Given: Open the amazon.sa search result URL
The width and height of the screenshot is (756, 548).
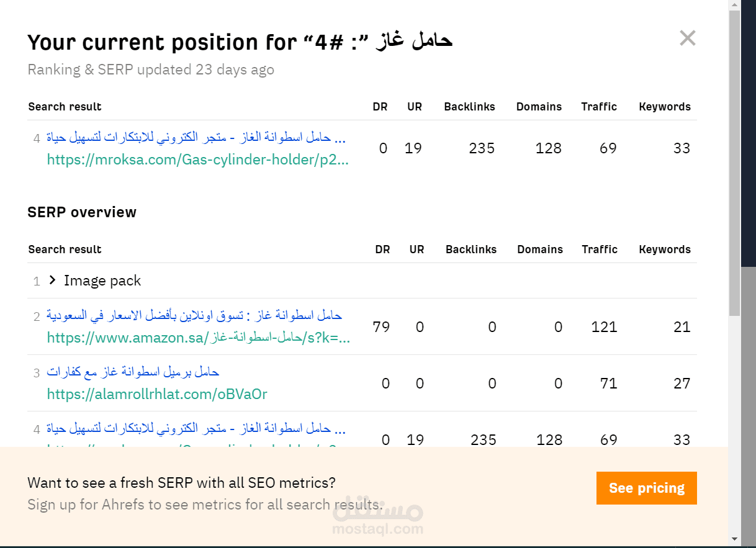Looking at the screenshot, I should point(198,338).
